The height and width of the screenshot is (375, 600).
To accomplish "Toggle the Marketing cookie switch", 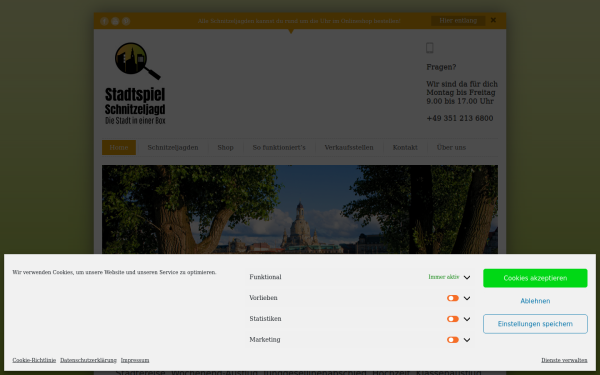I will click(x=453, y=340).
